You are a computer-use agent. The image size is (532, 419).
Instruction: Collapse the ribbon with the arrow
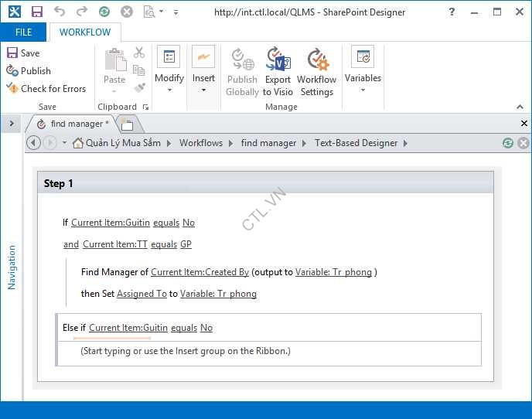[521, 107]
